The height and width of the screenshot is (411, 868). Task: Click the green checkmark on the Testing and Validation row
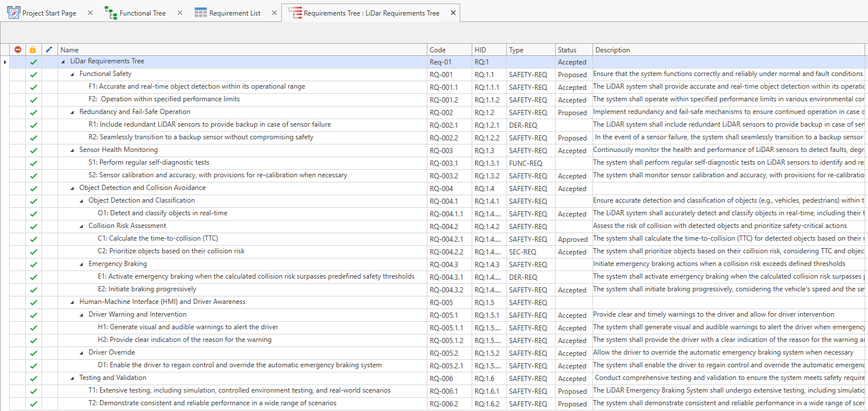pos(33,379)
